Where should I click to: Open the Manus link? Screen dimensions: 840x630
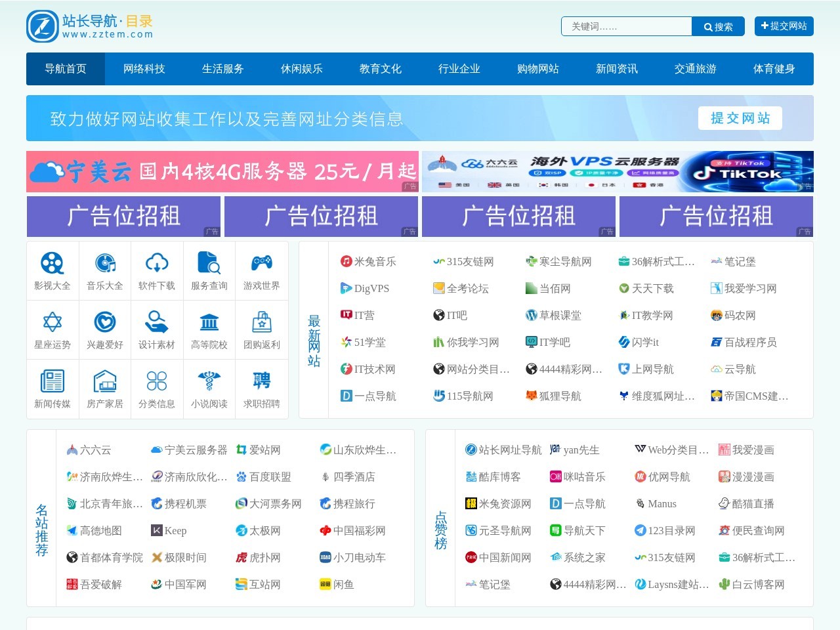661,503
